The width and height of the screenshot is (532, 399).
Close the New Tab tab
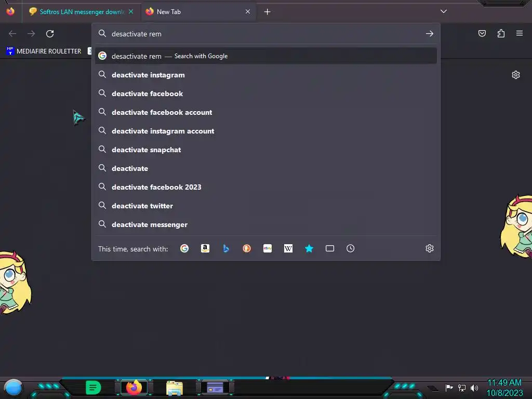248,11
